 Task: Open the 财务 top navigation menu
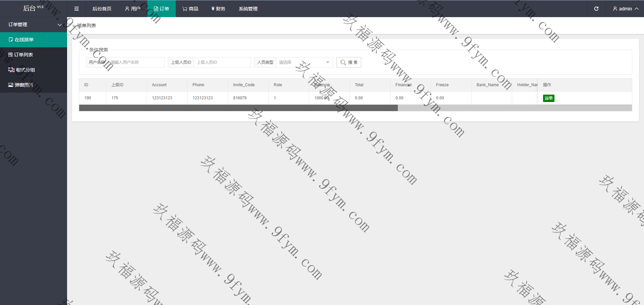pos(218,9)
